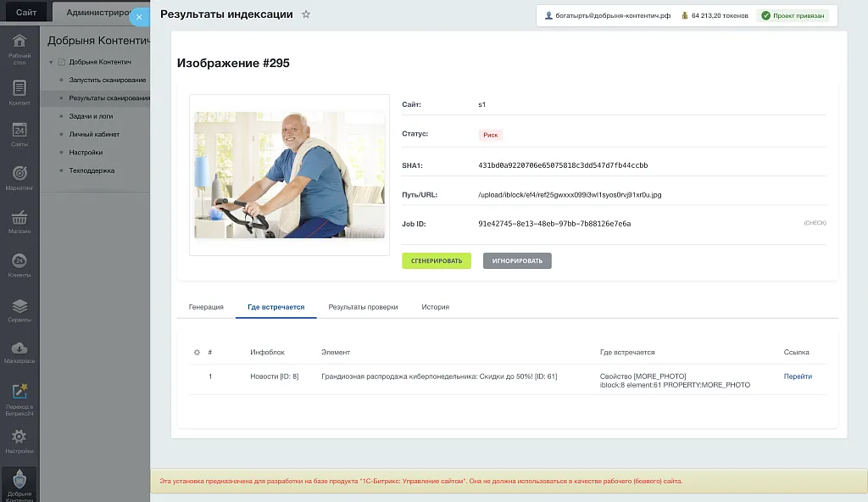This screenshot has width=868, height=502.
Task: Open the Сайты calendar icon
Action: click(x=19, y=134)
